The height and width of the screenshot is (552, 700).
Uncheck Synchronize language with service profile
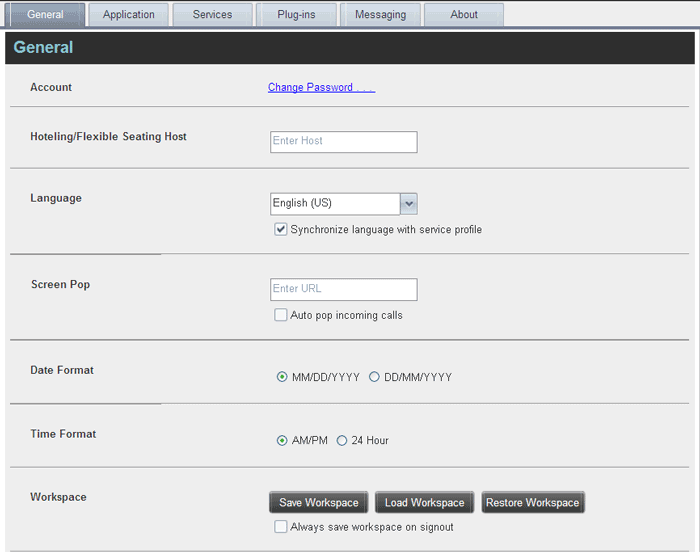click(280, 230)
